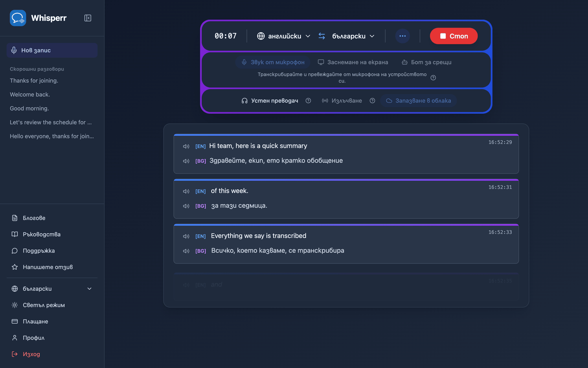Open conversation 'Hello everyone, thanks for join...'

pyautogui.click(x=52, y=136)
